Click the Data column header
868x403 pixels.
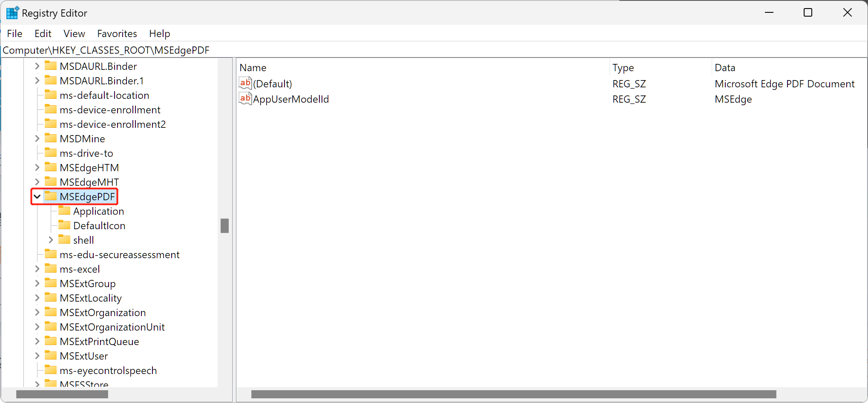789,68
